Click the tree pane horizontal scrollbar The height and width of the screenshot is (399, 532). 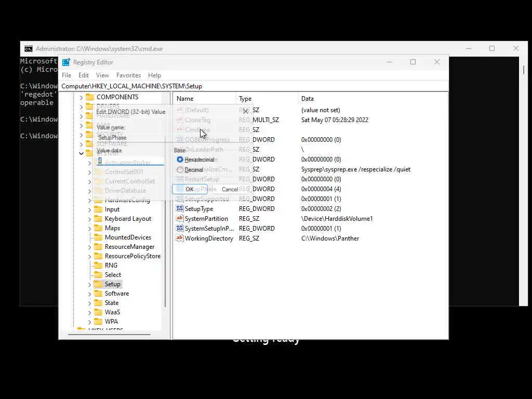[x=109, y=334]
